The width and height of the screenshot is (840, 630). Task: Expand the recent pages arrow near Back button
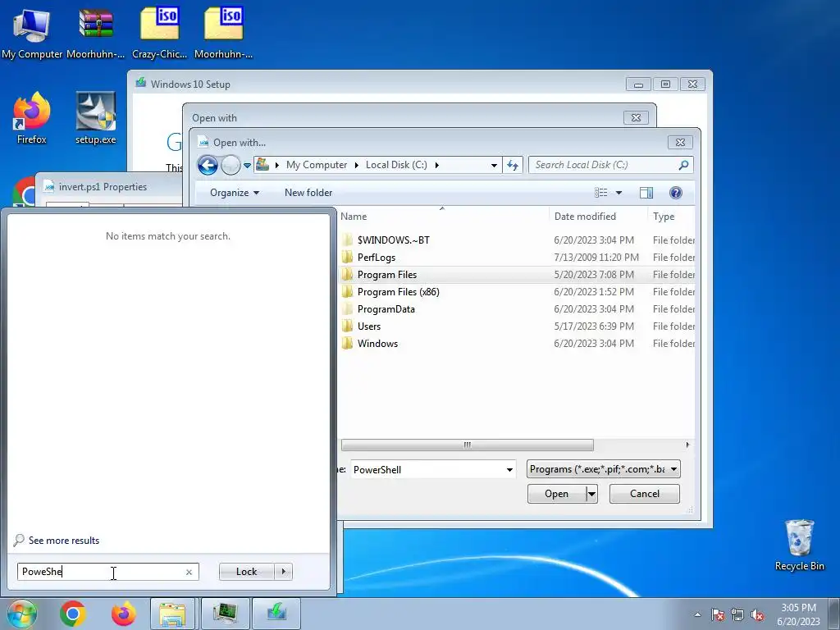(x=247, y=166)
